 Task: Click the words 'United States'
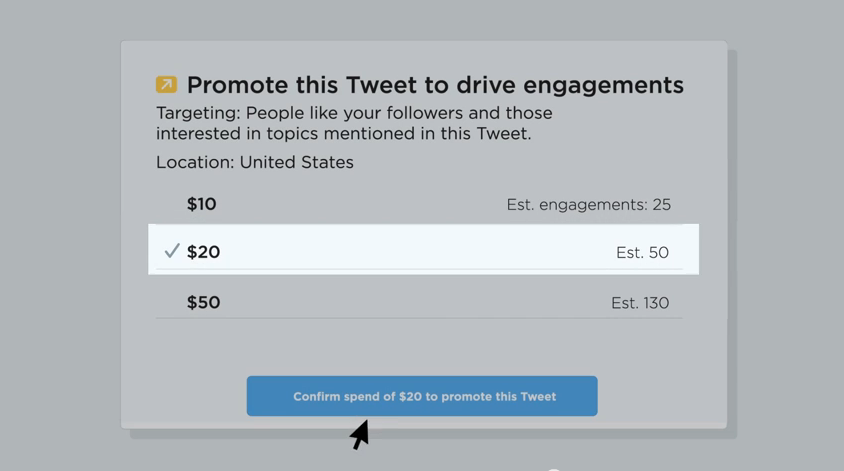coord(297,162)
